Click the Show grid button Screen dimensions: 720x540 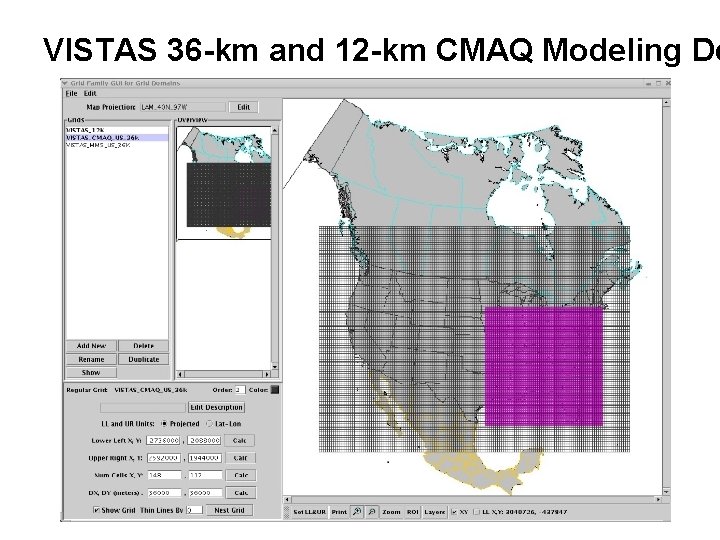91,372
